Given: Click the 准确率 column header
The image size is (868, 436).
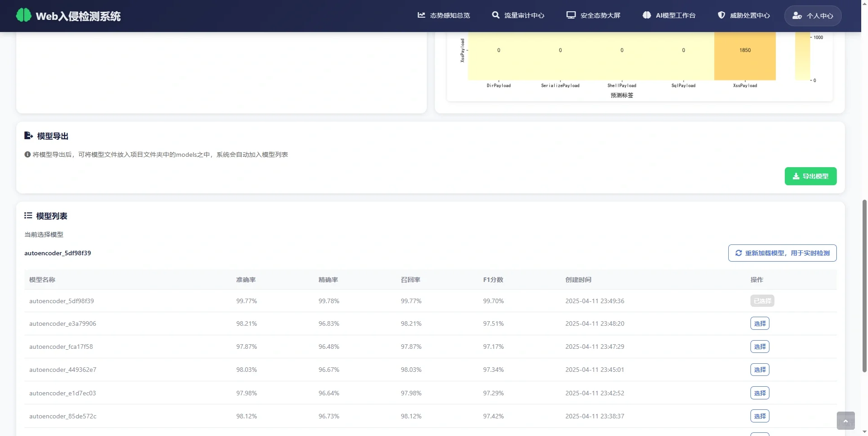Looking at the screenshot, I should coord(246,280).
